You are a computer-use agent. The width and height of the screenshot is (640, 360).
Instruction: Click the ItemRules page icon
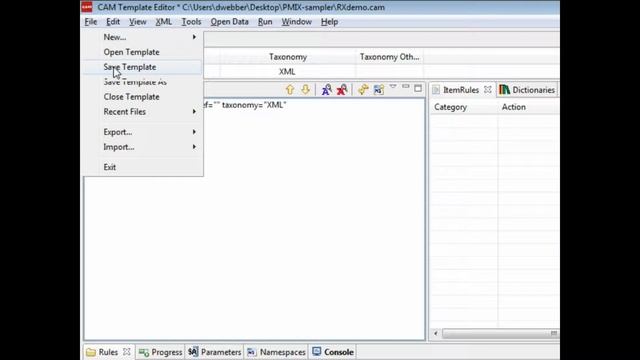click(x=436, y=90)
